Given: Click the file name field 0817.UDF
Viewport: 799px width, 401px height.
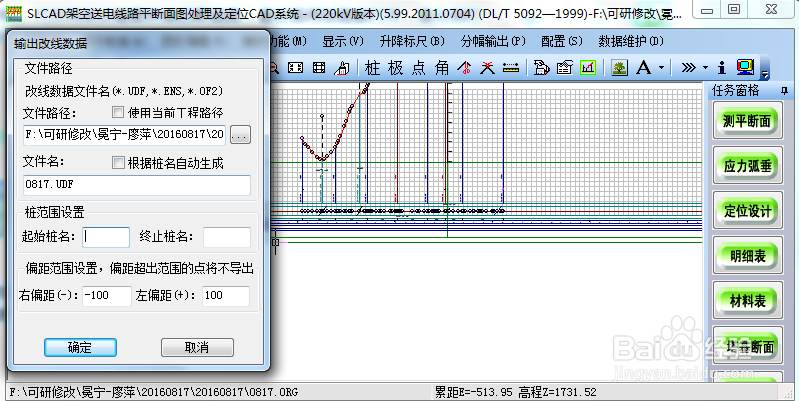Looking at the screenshot, I should click(137, 185).
